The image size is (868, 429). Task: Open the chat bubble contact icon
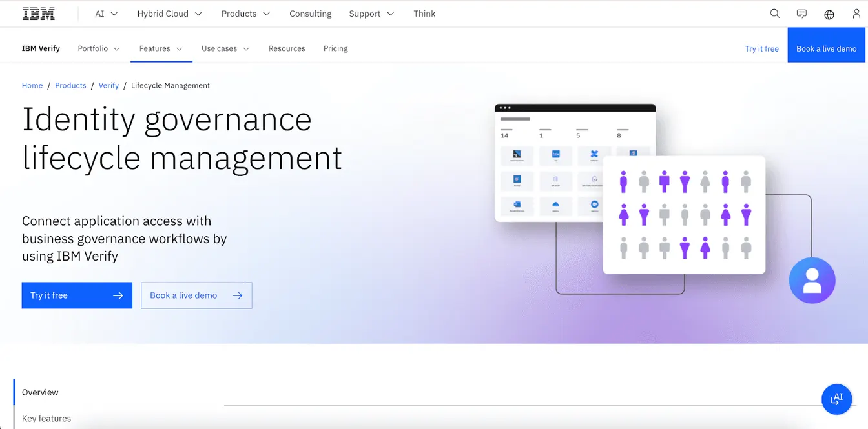(x=802, y=14)
